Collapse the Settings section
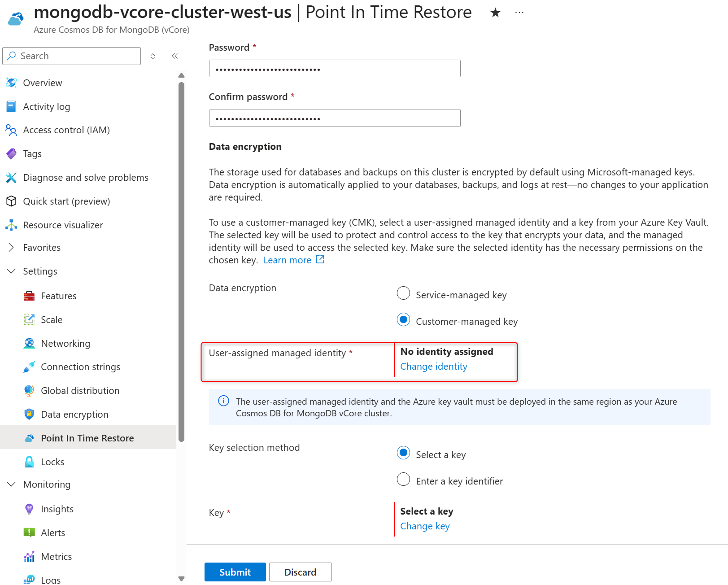Screen dimensions: 728x585 (11, 271)
